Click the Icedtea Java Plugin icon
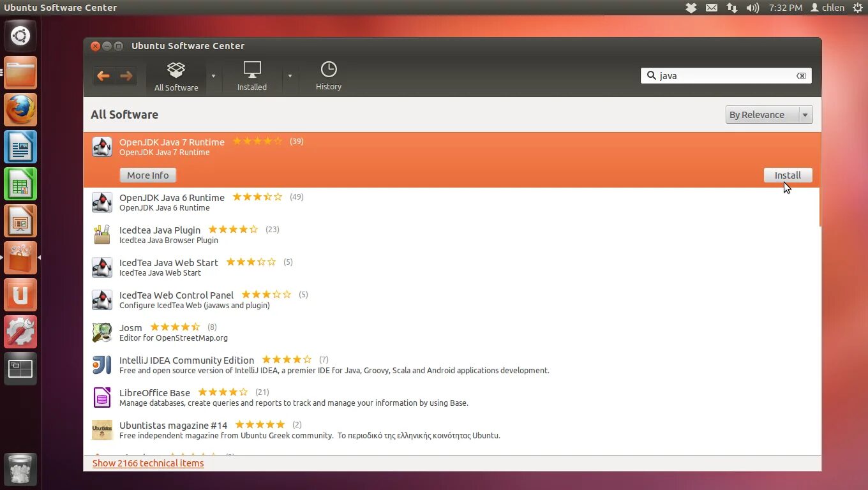 [102, 235]
